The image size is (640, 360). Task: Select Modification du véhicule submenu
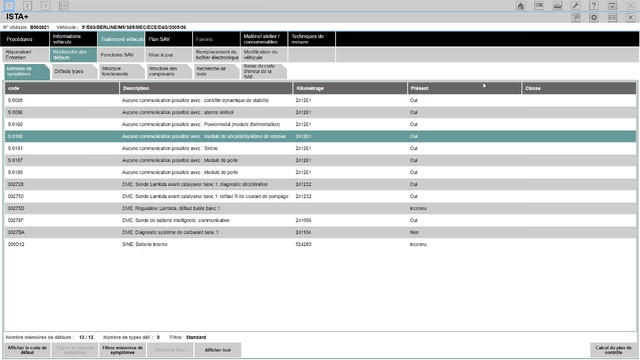pyautogui.click(x=264, y=55)
